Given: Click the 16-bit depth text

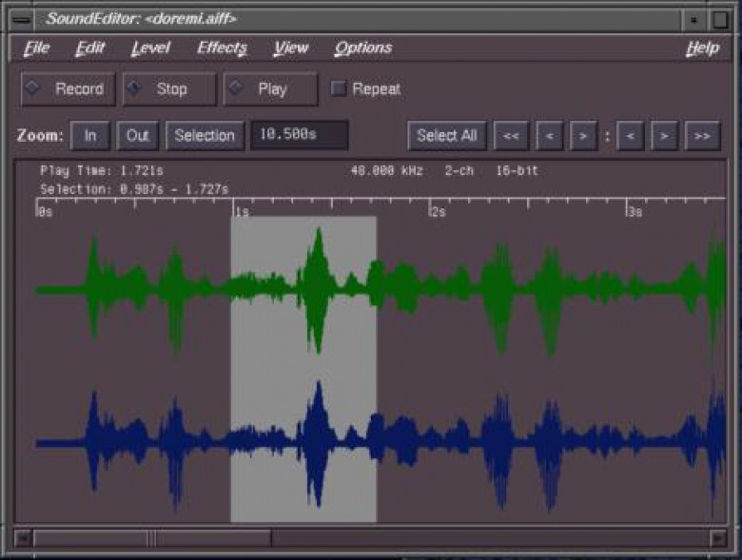Looking at the screenshot, I should pyautogui.click(x=517, y=171).
